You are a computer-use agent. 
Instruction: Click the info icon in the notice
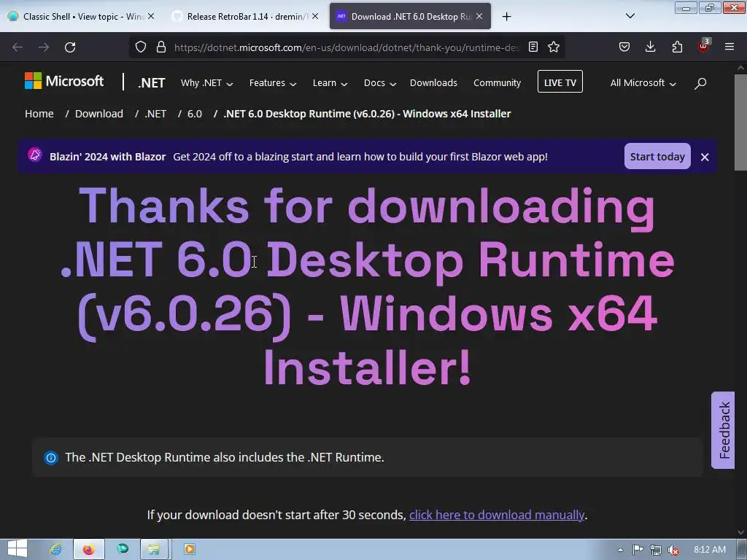[51, 458]
